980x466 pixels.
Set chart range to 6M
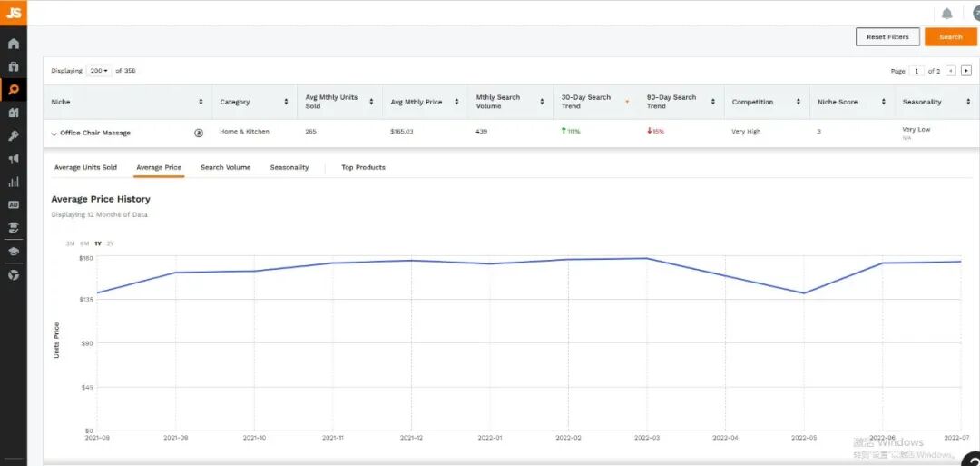click(84, 243)
